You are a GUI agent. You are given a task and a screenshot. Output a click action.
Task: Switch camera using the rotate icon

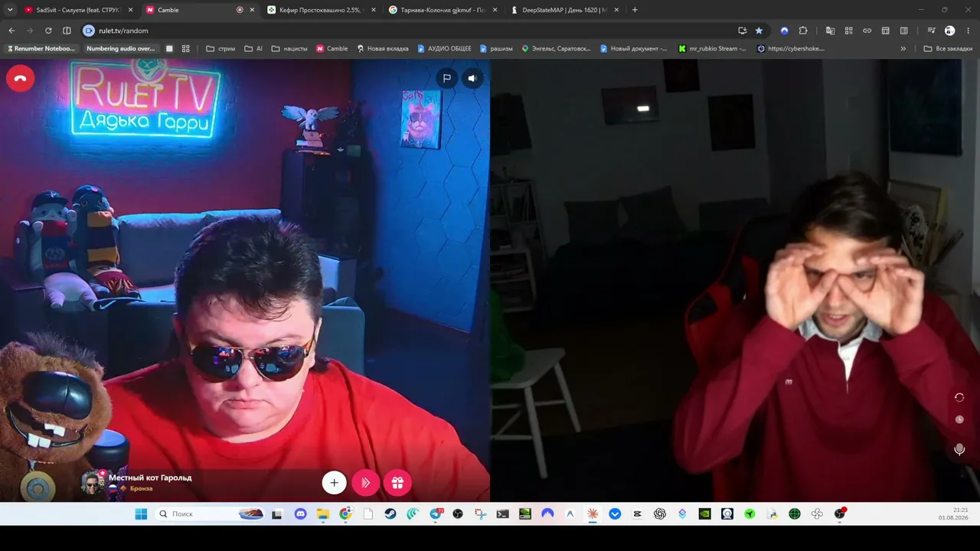point(959,397)
